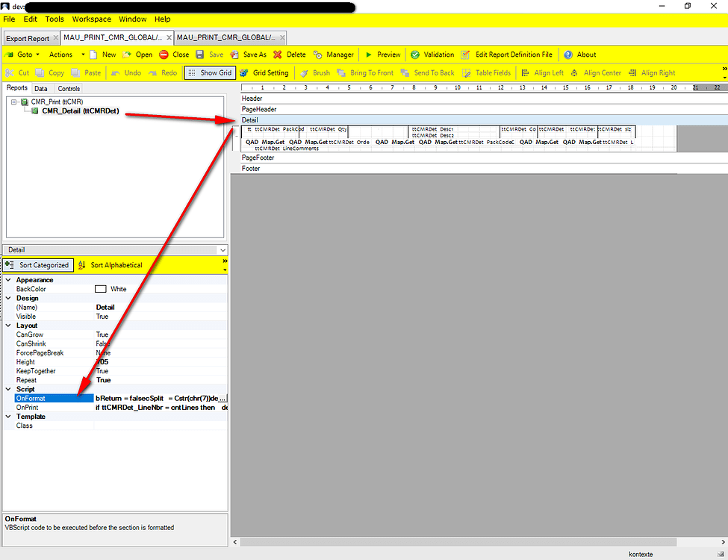Click Bring To Front icon
728x560 pixels.
click(x=341, y=73)
